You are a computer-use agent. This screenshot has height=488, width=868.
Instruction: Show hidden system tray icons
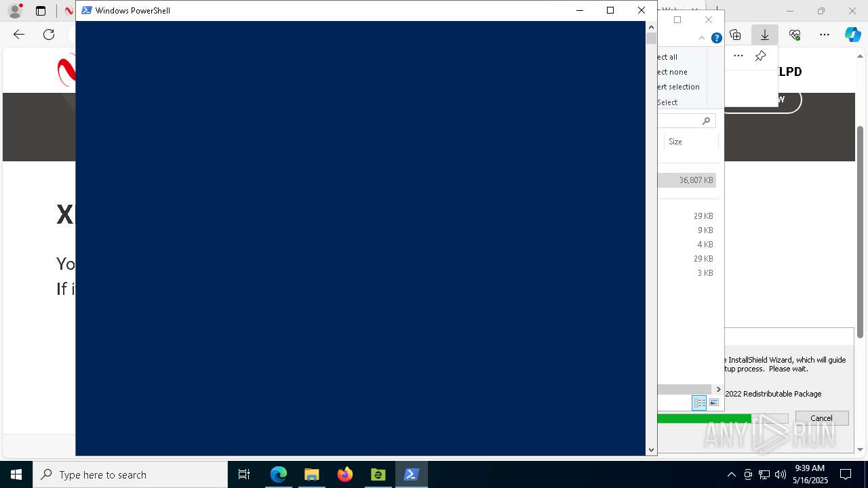tap(731, 474)
